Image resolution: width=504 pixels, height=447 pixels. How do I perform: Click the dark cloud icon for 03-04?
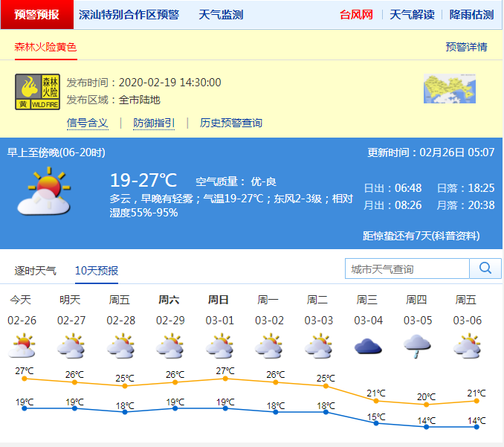point(368,346)
